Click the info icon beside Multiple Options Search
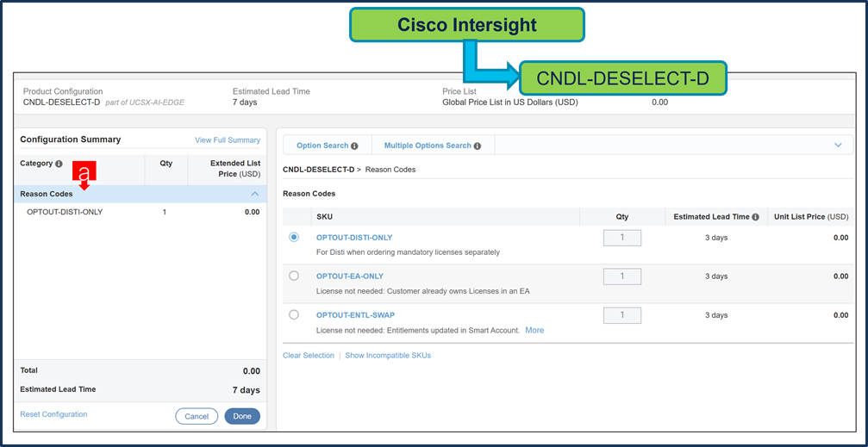868x447 pixels. tap(478, 146)
